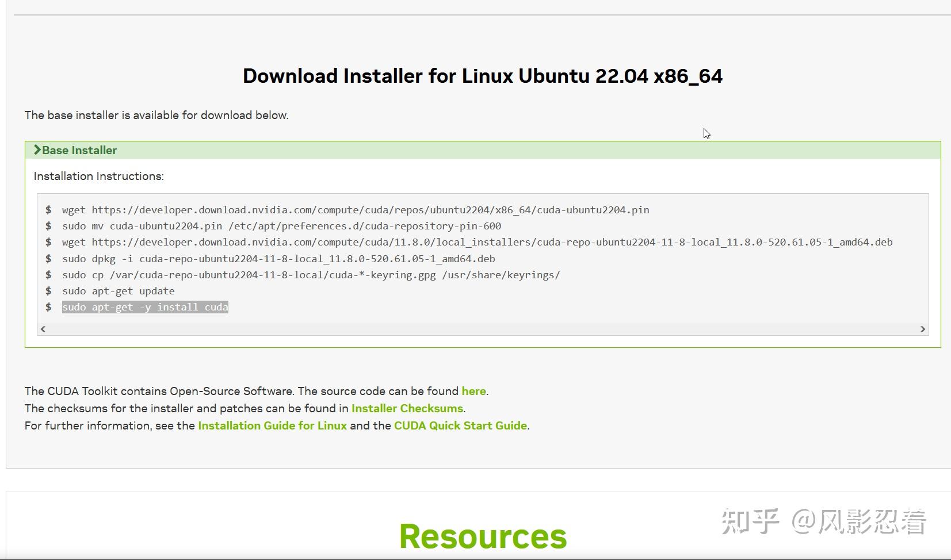Collapse the Base Installer section chevron
The image size is (951, 560).
tap(37, 150)
